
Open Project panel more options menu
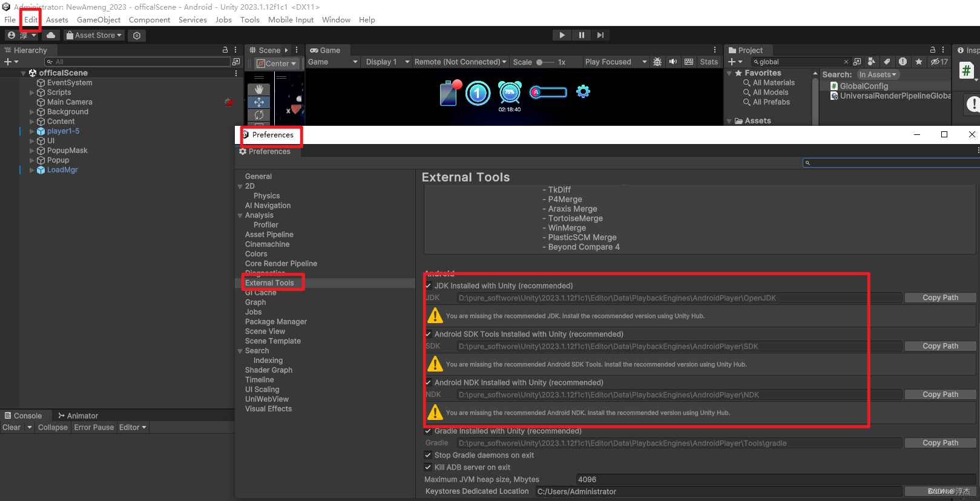pos(943,50)
